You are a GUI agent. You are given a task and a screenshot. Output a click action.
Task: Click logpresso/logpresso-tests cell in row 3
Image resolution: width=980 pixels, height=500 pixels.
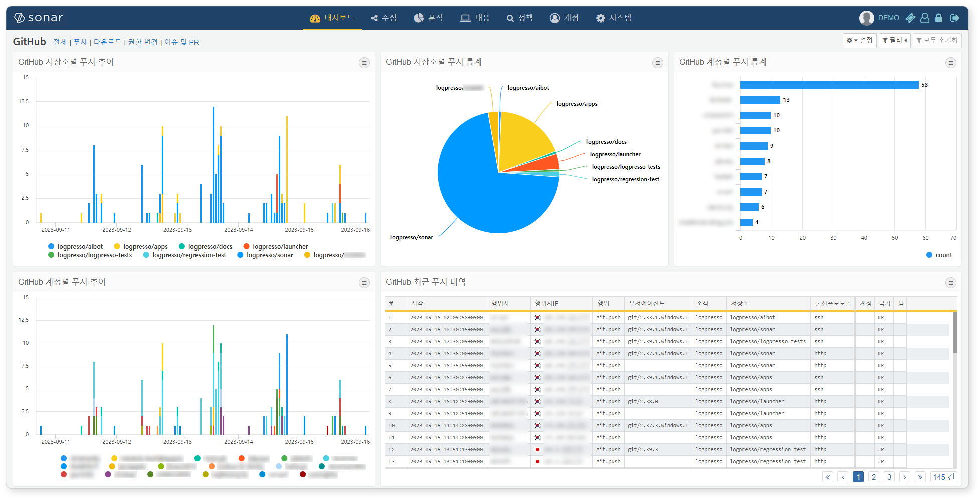tap(767, 342)
